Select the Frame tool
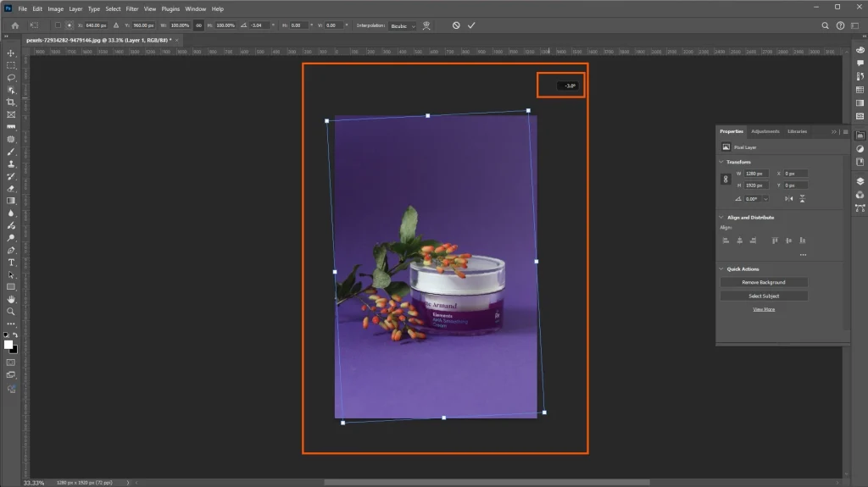The height and width of the screenshot is (487, 868). 10,114
